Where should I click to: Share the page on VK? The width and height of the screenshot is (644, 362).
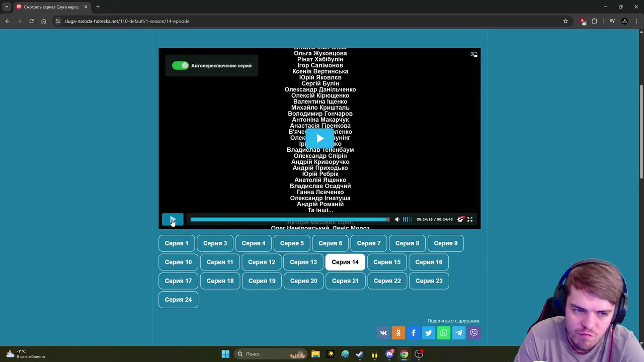pyautogui.click(x=383, y=332)
